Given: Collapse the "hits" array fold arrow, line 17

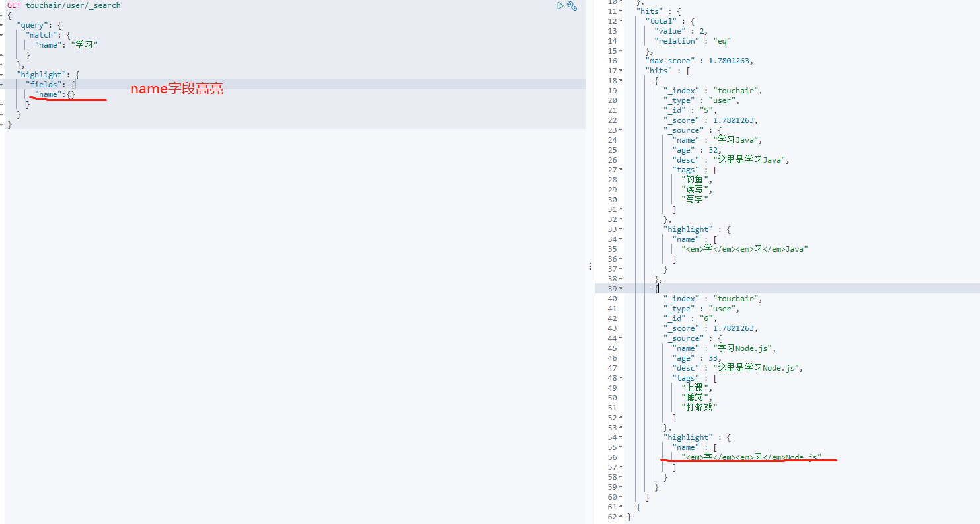Looking at the screenshot, I should (x=621, y=71).
